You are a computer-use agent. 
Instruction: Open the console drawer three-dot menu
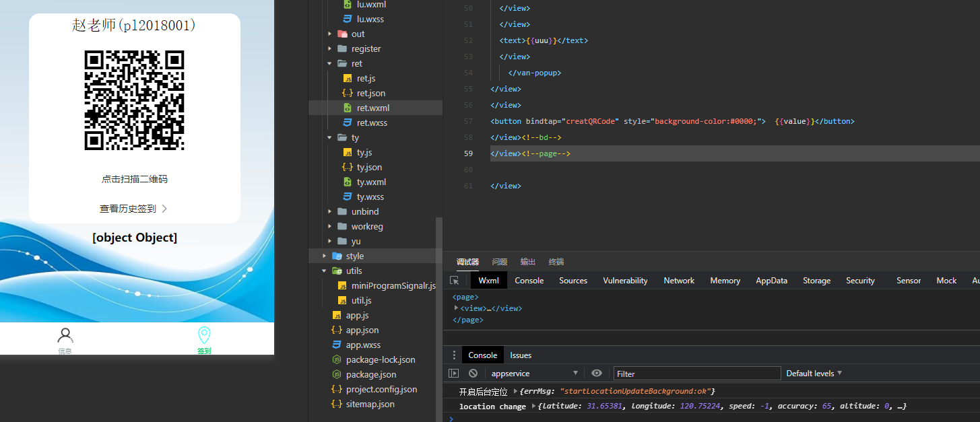454,355
